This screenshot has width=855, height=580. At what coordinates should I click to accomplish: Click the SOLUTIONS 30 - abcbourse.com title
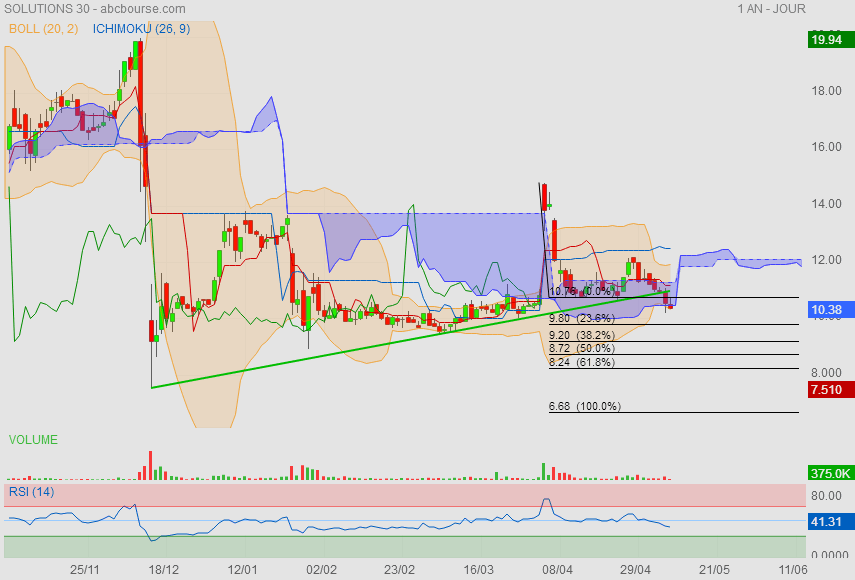tap(95, 9)
